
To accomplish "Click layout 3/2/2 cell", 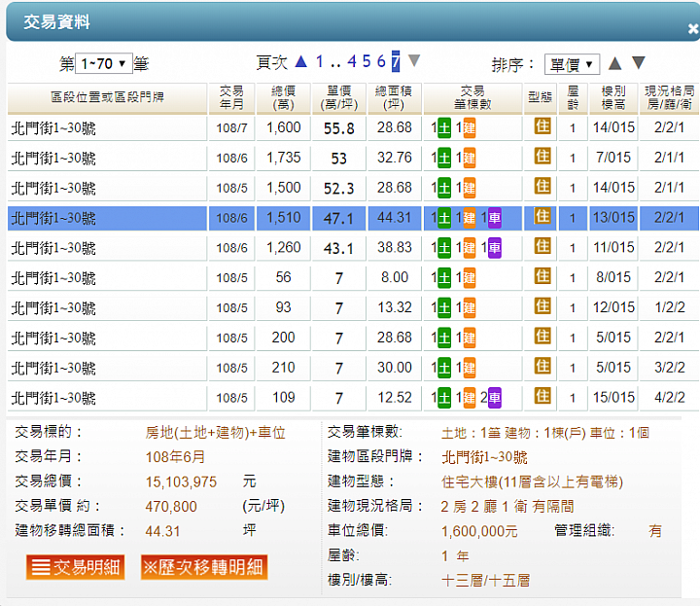I will 669,368.
